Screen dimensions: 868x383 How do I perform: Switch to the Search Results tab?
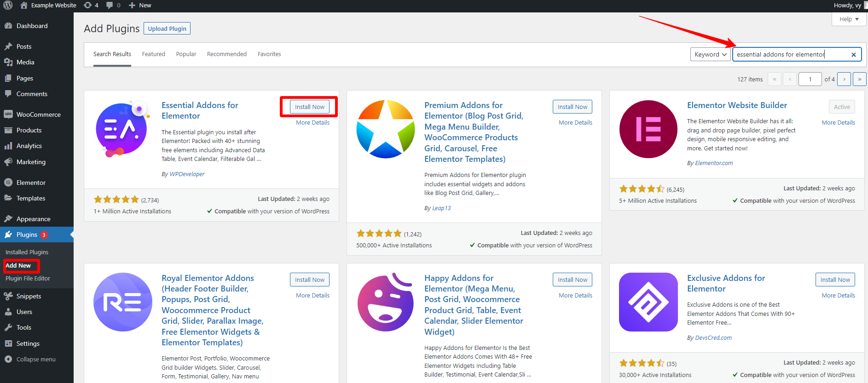tap(112, 54)
